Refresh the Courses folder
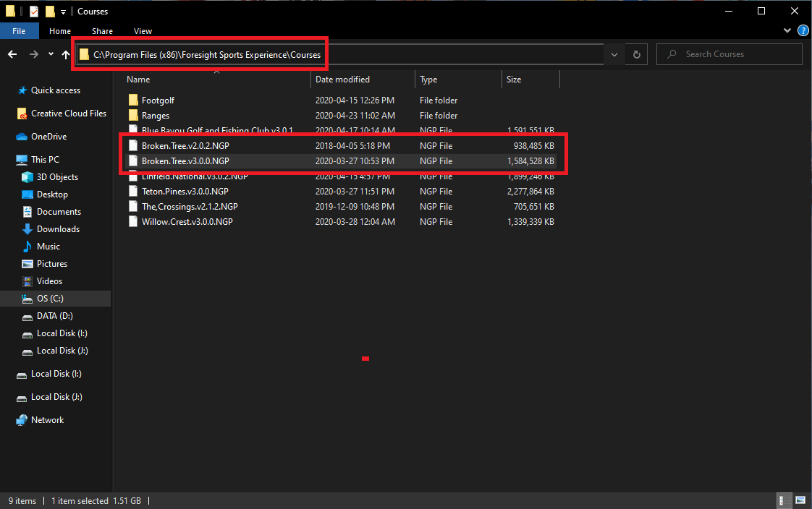 [637, 54]
